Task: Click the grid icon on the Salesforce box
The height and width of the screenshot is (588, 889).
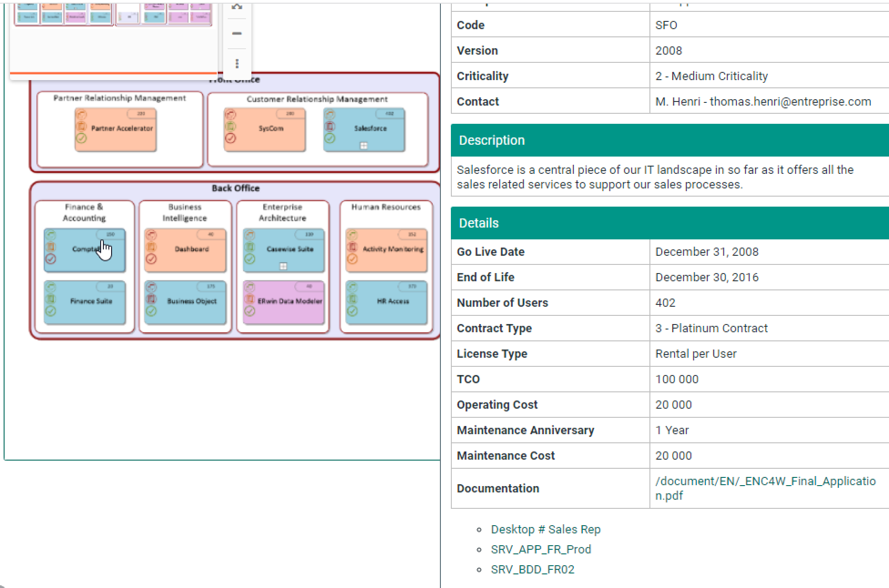Action: 363,146
